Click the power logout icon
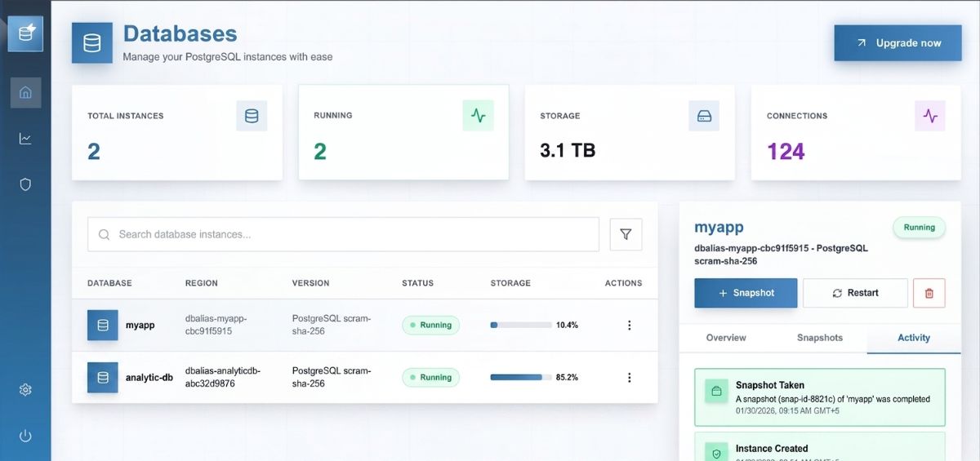 coord(25,436)
